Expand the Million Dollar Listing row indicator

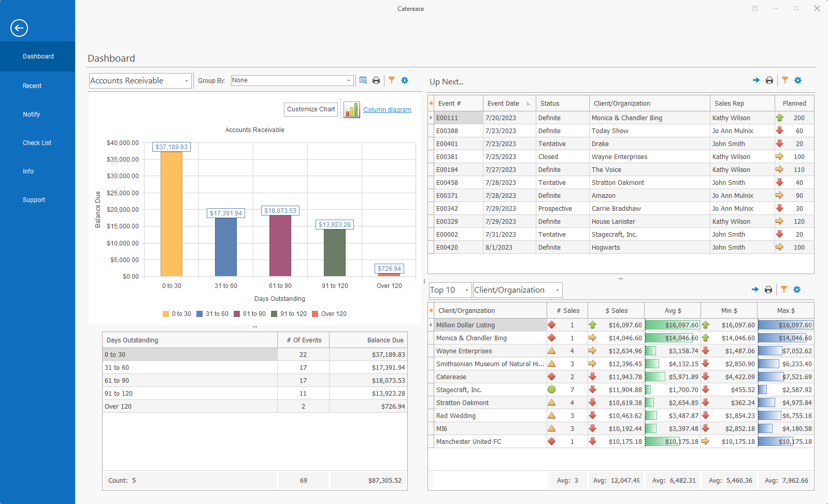431,325
